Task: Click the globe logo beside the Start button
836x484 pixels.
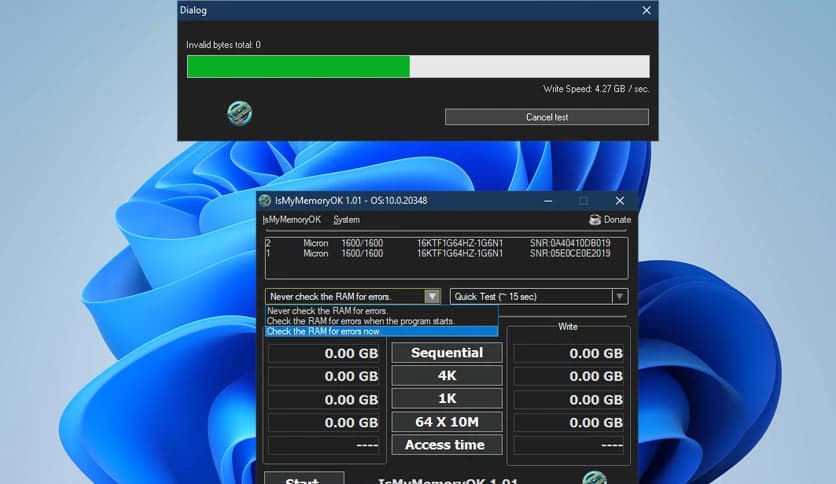Action: pyautogui.click(x=594, y=477)
